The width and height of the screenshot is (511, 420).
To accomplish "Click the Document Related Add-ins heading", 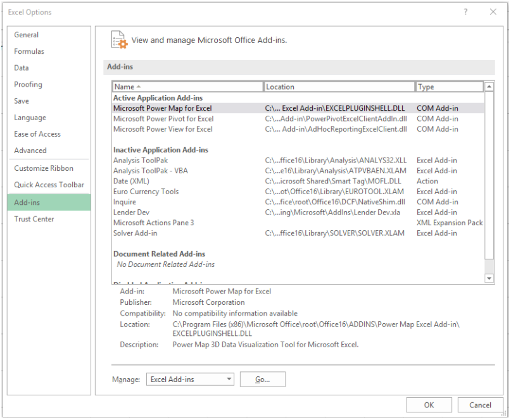I will click(160, 254).
